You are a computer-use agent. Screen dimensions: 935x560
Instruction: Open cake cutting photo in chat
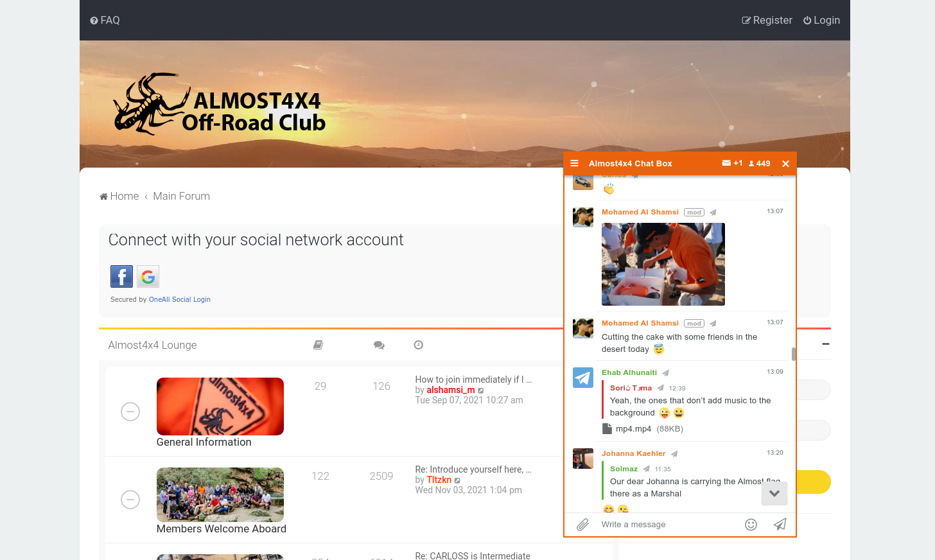pyautogui.click(x=663, y=264)
